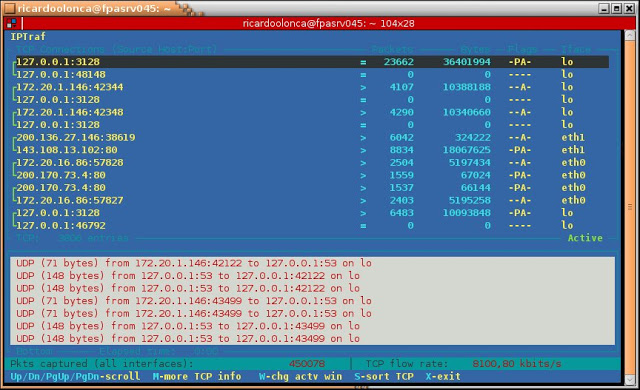Minimize the terminal window
Image resolution: width=640 pixels, height=390 pixels.
click(604, 8)
